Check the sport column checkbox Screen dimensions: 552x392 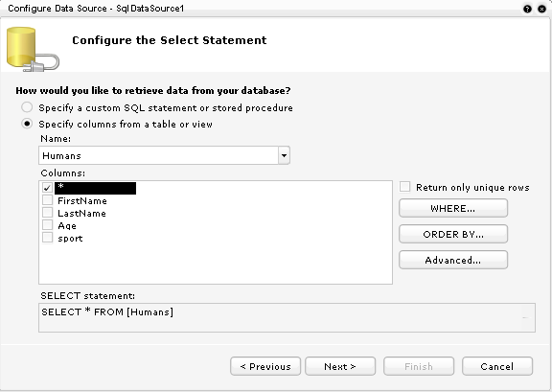coord(47,238)
